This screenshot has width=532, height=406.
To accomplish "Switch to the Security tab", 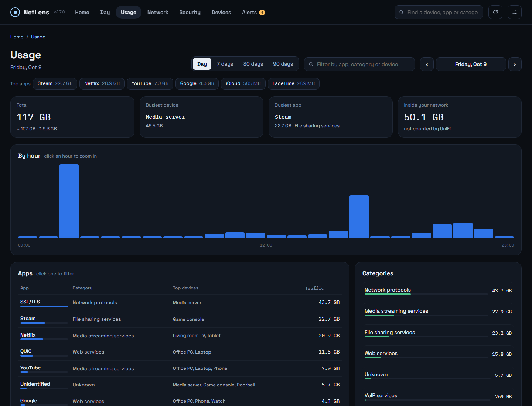I will point(190,12).
